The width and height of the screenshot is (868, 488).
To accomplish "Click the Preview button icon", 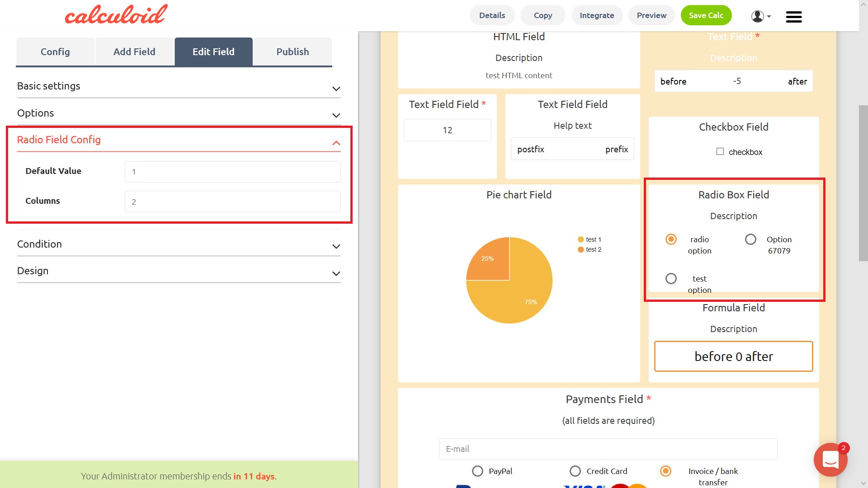I will [651, 15].
